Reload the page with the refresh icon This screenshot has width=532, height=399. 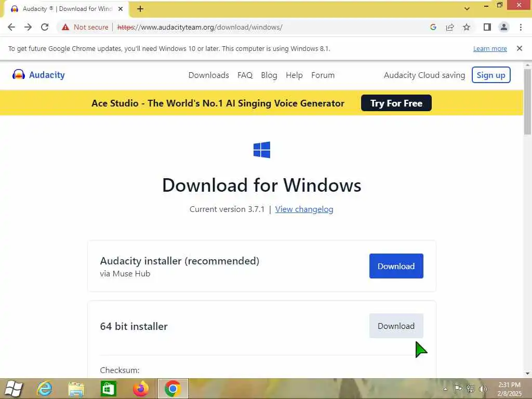(x=45, y=27)
